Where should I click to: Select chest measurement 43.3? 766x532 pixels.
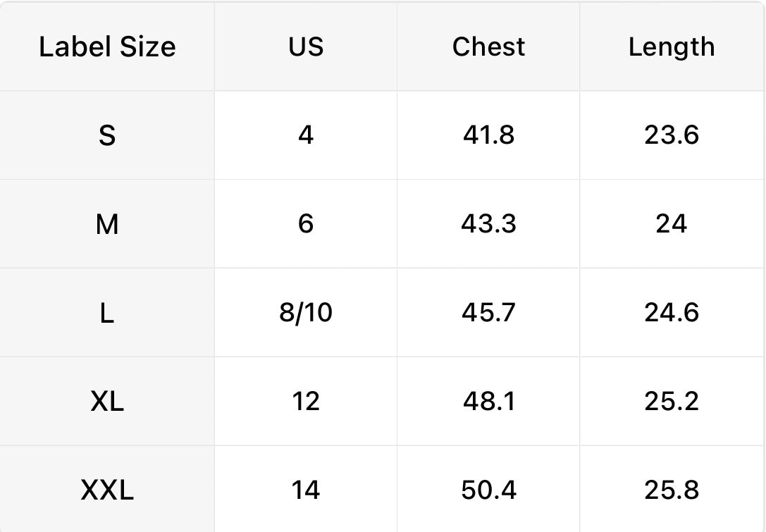point(488,224)
